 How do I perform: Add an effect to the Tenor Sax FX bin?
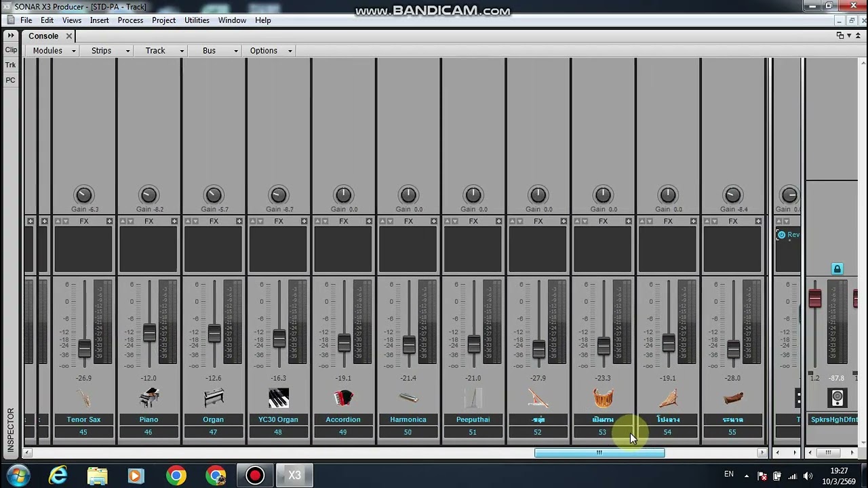click(109, 222)
